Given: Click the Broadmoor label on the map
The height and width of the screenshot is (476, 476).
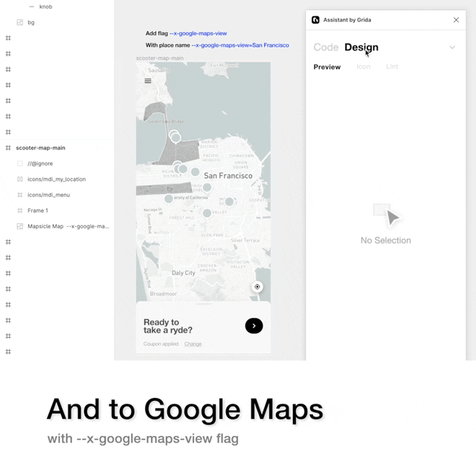Looking at the screenshot, I should coord(164,294).
